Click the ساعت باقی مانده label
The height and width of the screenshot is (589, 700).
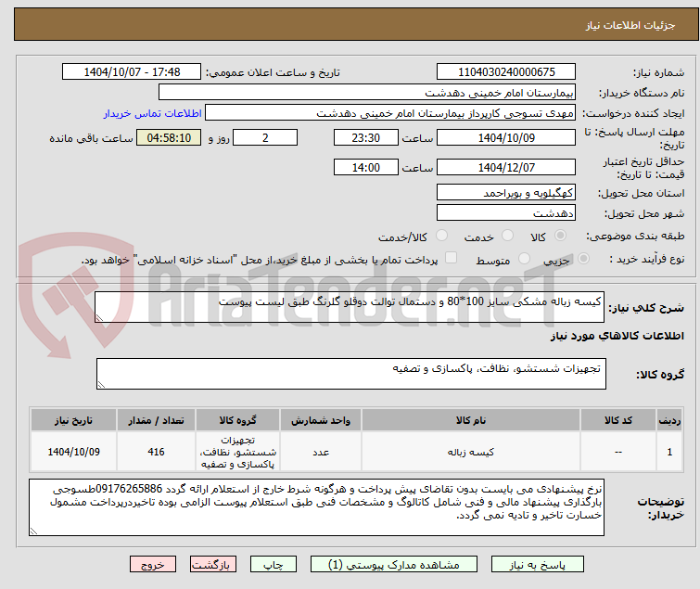[91, 138]
